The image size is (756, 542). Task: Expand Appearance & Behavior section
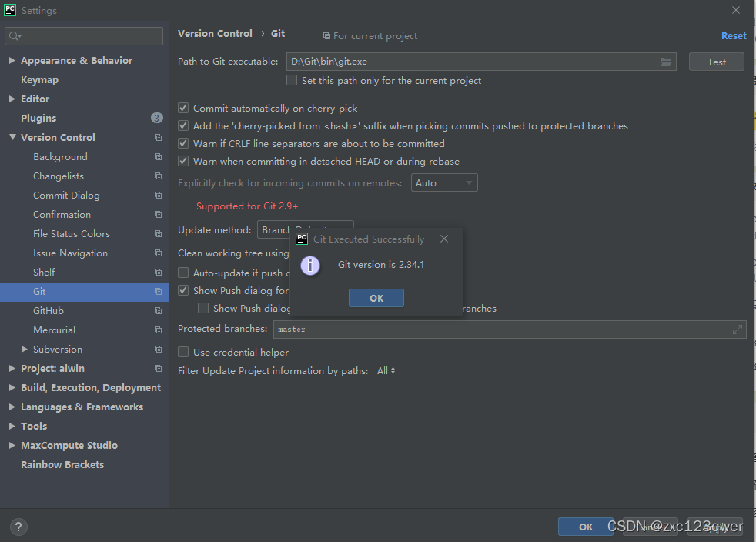(x=12, y=60)
